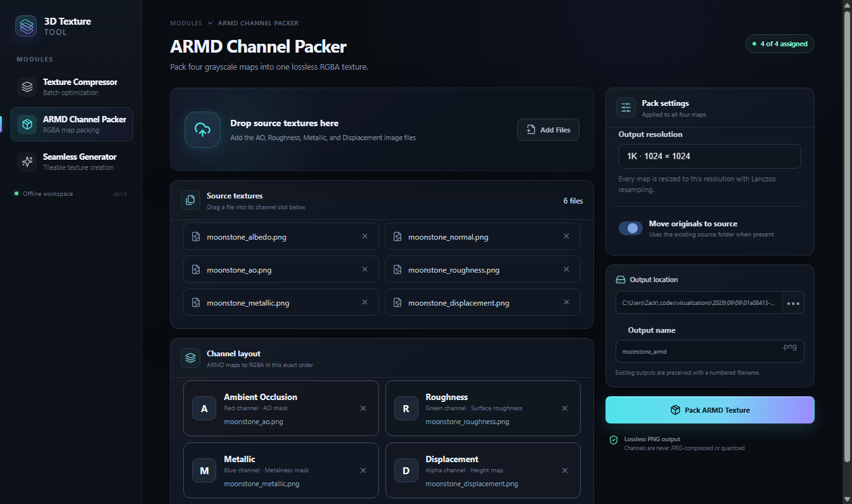Click the ARMD Channel Packer cube icon
Screen dimensions: 852x504
pyautogui.click(x=27, y=124)
